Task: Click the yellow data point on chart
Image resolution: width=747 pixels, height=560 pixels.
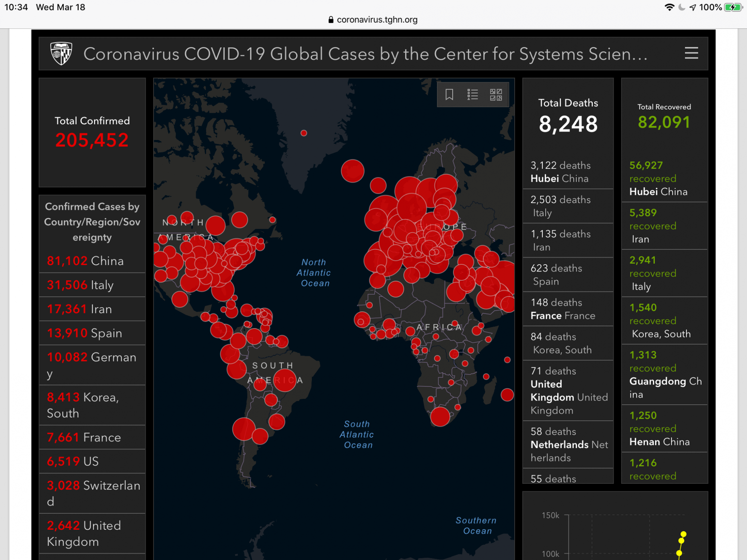Action: click(x=683, y=534)
